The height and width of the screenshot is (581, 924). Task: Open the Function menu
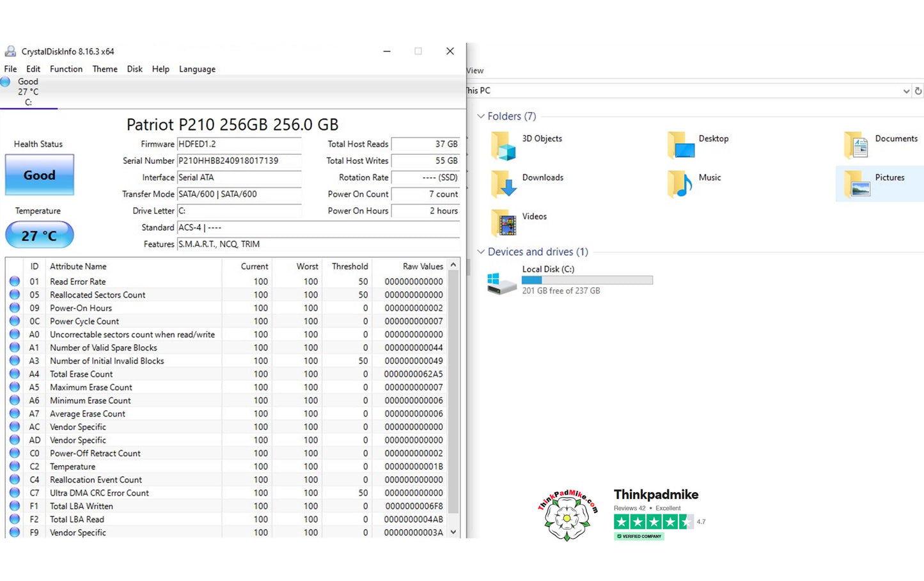click(x=66, y=69)
